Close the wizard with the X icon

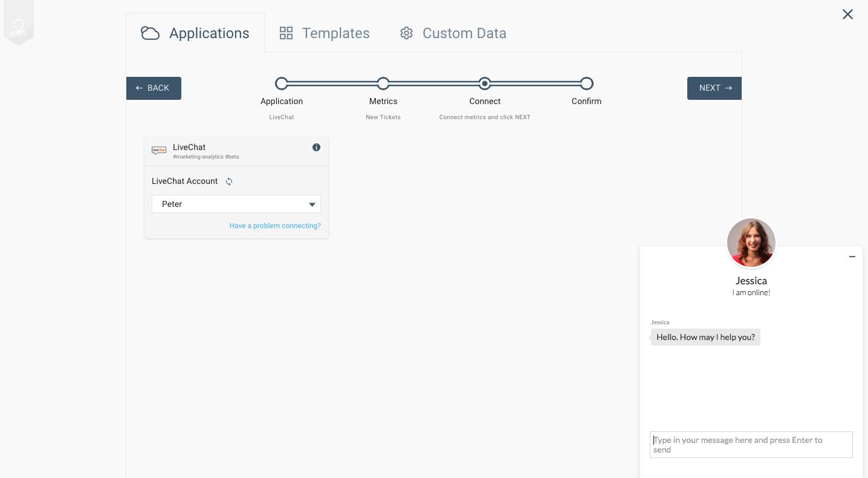tap(847, 14)
